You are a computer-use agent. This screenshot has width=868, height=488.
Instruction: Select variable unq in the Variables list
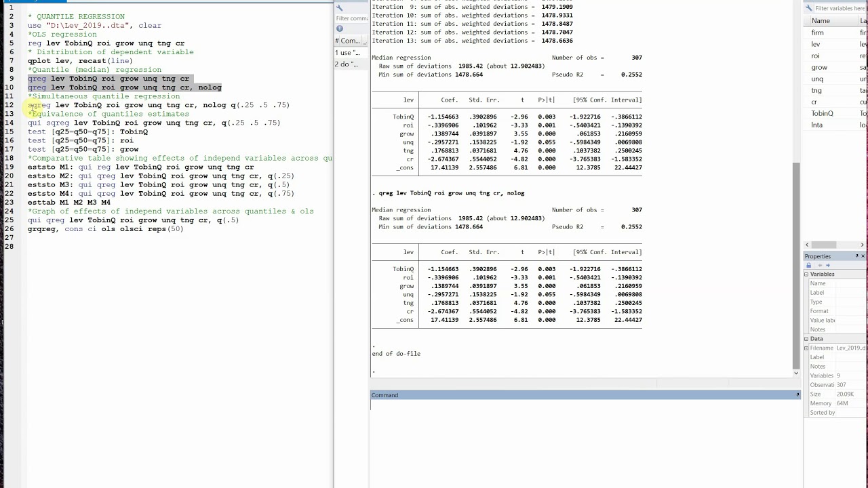(x=835, y=79)
